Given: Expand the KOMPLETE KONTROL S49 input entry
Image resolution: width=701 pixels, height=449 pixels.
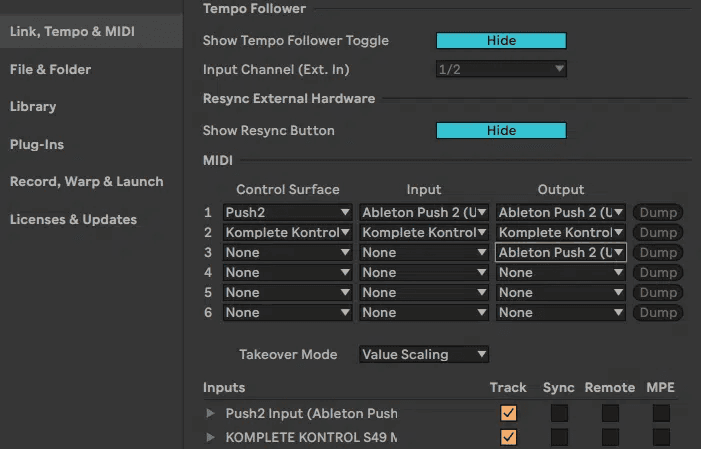Looking at the screenshot, I should click(x=210, y=437).
